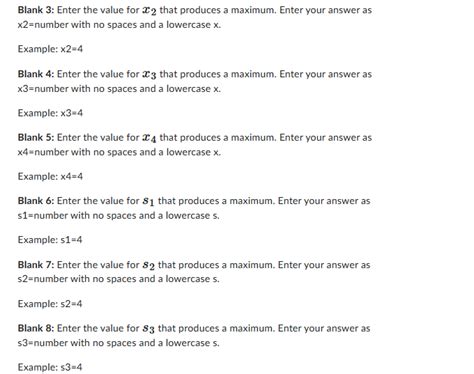Click 'x4=number with no spaces' instruction line
Viewport: 474px width, 374px height.
click(119, 152)
